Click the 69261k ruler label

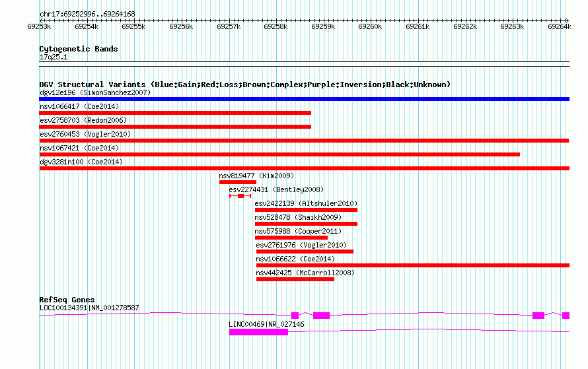[418, 26]
